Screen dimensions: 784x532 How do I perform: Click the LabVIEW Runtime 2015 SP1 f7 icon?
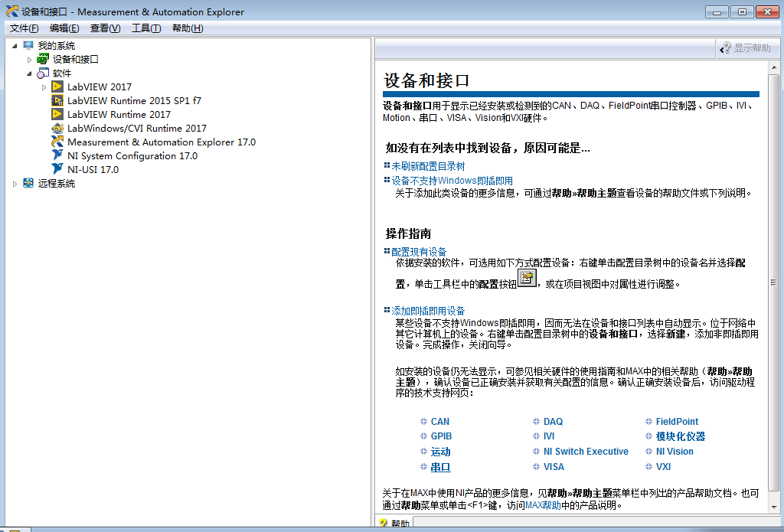coord(57,100)
